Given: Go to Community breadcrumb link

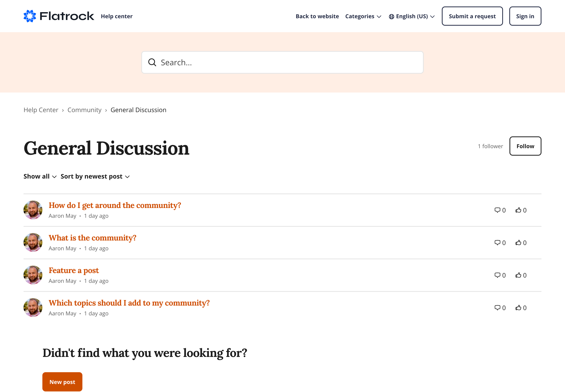Looking at the screenshot, I should click(x=84, y=110).
